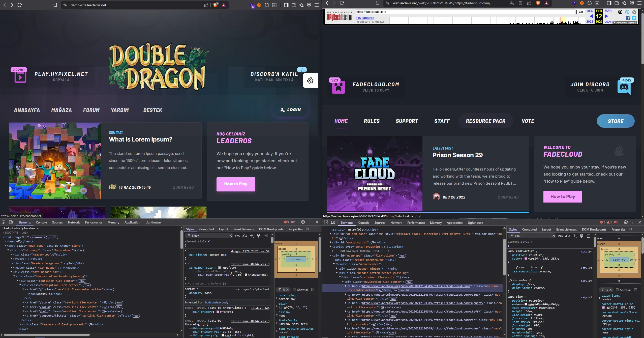Collapse body ndzn-body node in leaderos DevTools

pyautogui.click(x=5, y=246)
